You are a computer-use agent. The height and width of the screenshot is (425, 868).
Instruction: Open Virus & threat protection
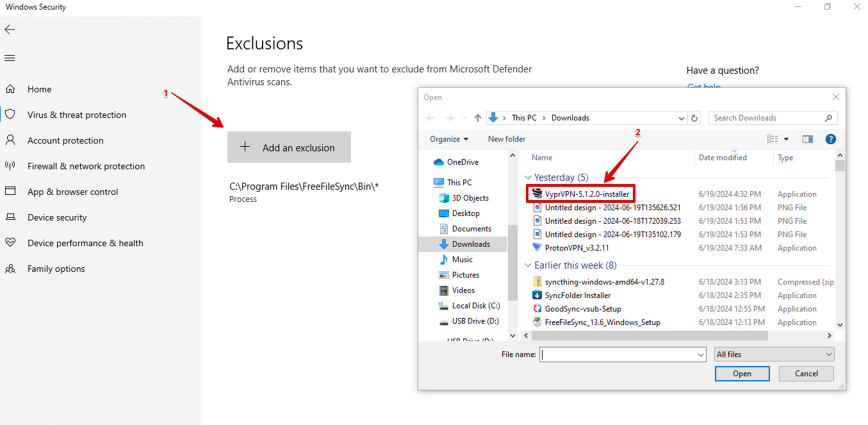click(77, 115)
